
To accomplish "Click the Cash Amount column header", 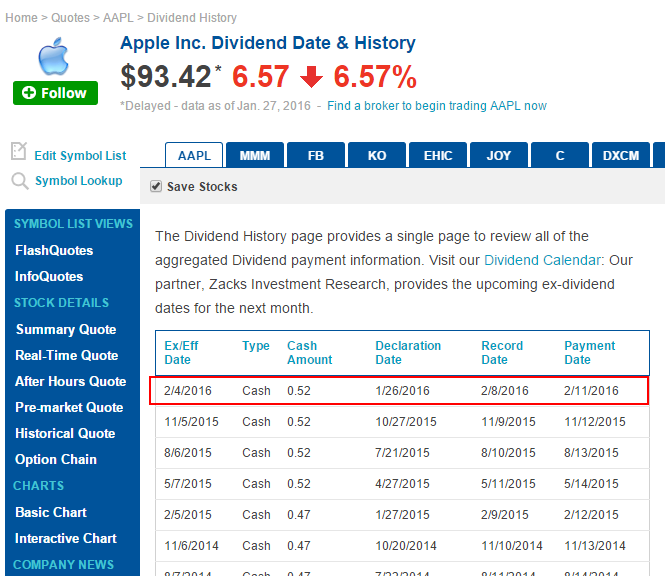I will pyautogui.click(x=310, y=352).
